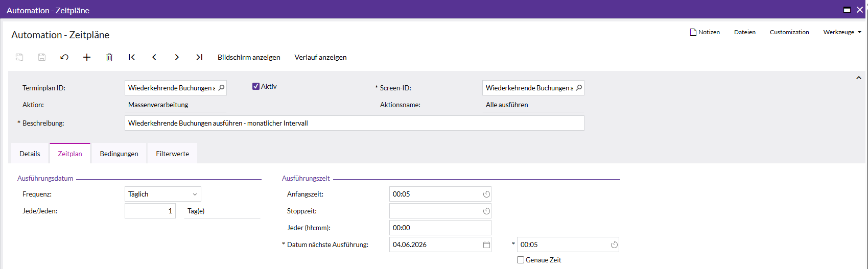Add a new schedule with plus icon
The image size is (868, 269).
(x=87, y=57)
